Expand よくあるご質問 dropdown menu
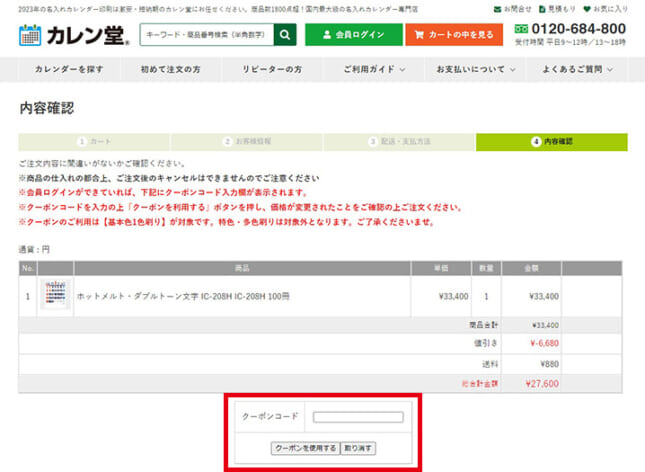This screenshot has height=472, width=645. [577, 69]
